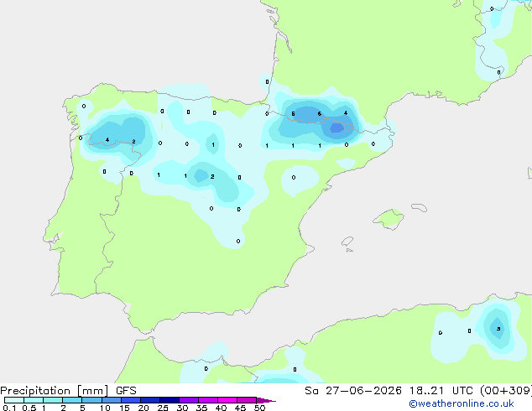532x411 pixels.
Task: Select the 0.1–0.5 mm legend color swatch
Action: pos(14,400)
